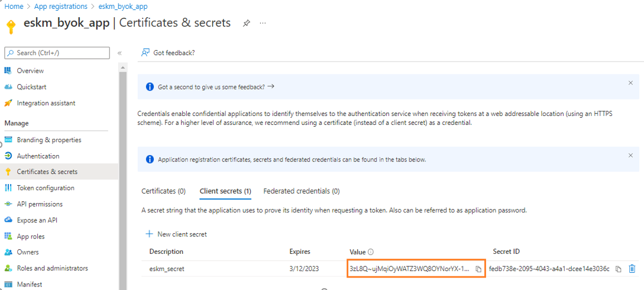The width and height of the screenshot is (644, 290).
Task: Click the eskm_byok_app breadcrumb
Action: pos(123,6)
